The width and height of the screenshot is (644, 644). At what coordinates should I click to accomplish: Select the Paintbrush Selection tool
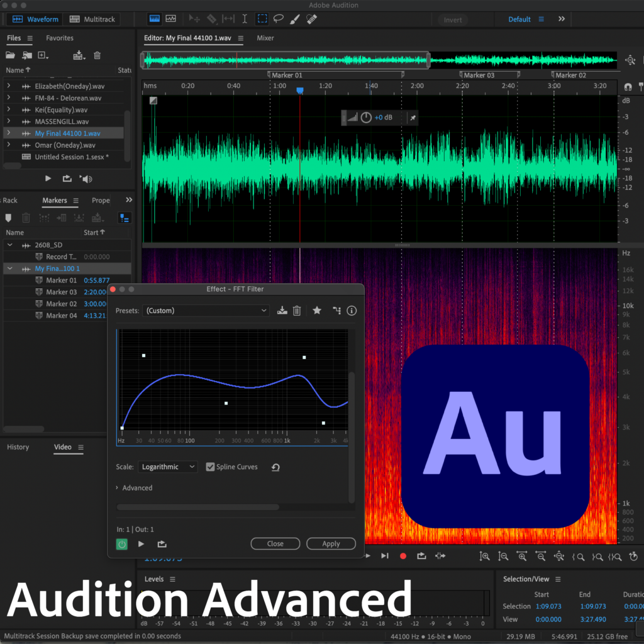click(x=295, y=19)
